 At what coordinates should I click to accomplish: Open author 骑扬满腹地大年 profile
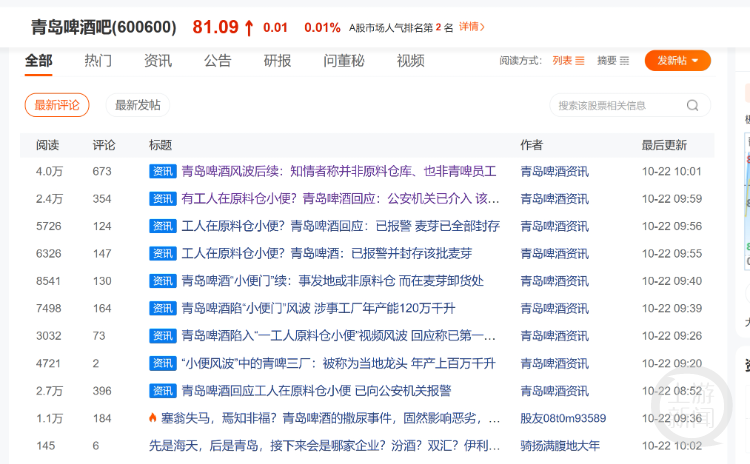560,445
